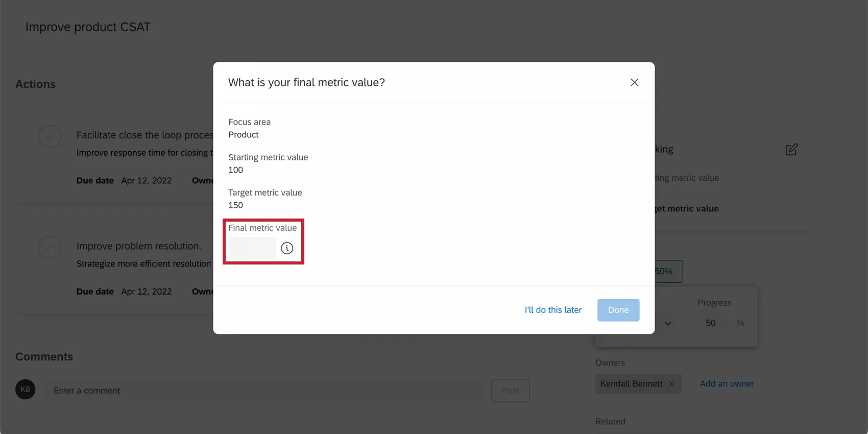
Task: Click the Enter a comment field
Action: pos(204,390)
